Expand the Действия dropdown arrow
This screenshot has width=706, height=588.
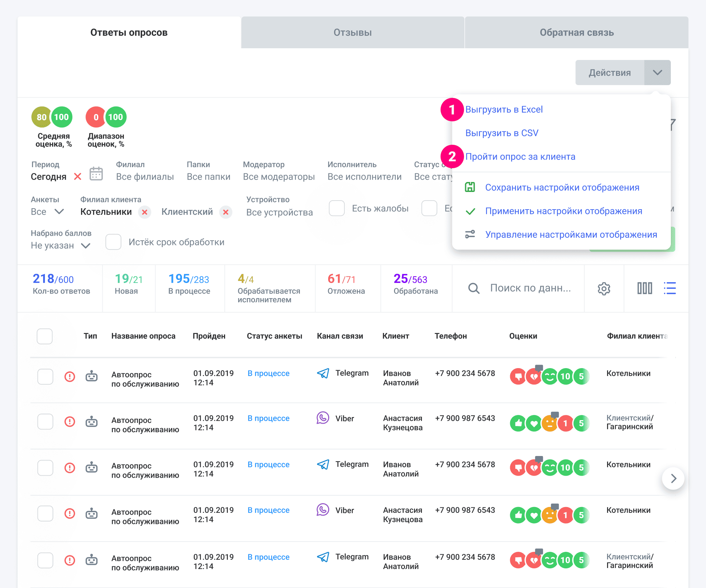[x=657, y=73]
